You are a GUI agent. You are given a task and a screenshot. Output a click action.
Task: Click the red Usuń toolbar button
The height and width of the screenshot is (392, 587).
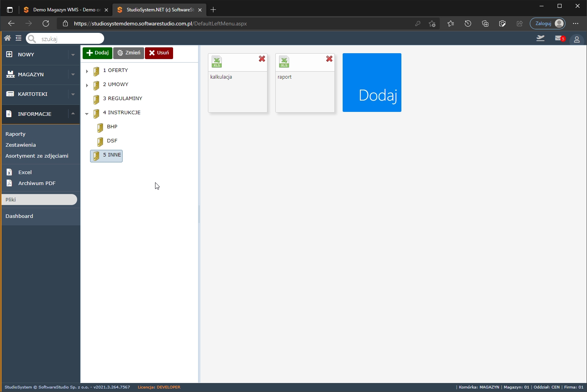coord(159,53)
